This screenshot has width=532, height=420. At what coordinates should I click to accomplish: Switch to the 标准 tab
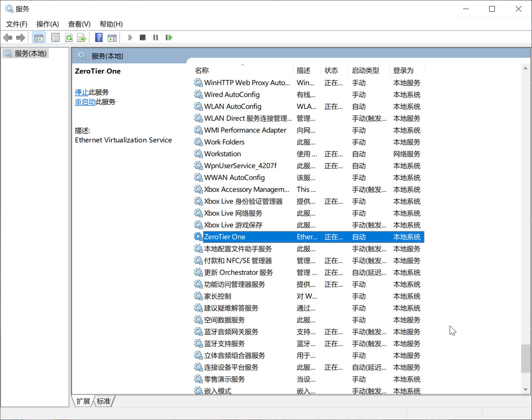103,401
